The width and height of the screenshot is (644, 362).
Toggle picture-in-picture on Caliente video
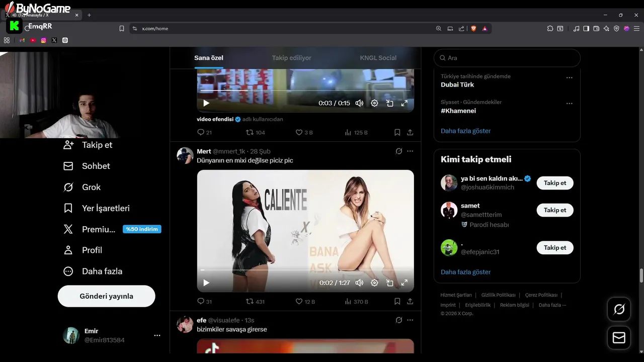coord(389,283)
